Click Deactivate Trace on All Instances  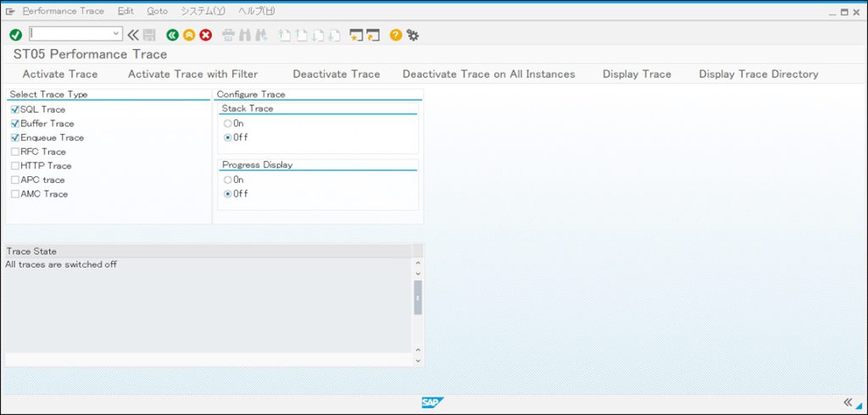point(489,75)
